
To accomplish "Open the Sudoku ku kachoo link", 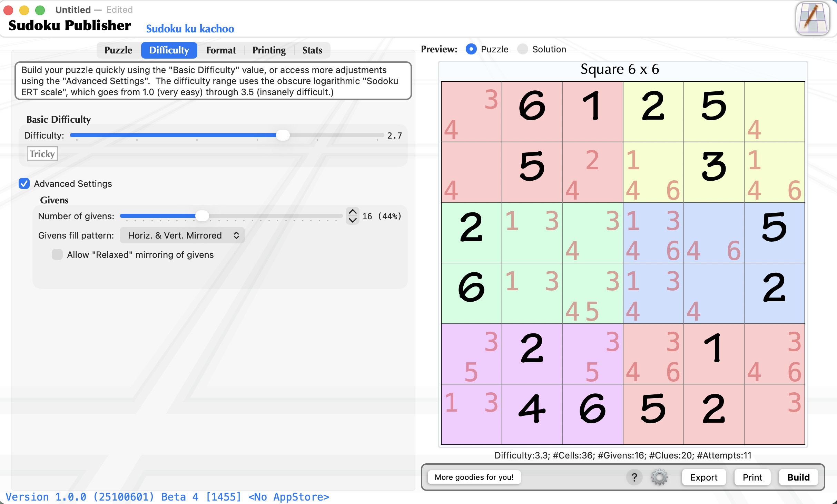I will pyautogui.click(x=190, y=29).
